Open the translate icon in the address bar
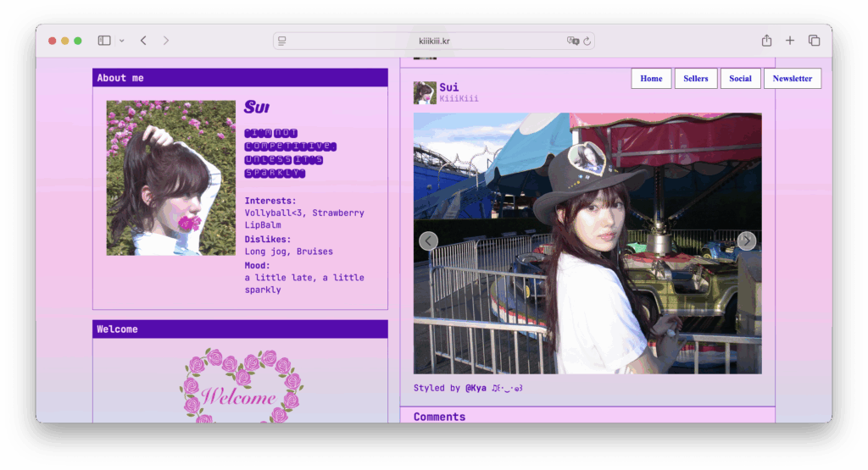The height and width of the screenshot is (470, 868). pos(572,41)
